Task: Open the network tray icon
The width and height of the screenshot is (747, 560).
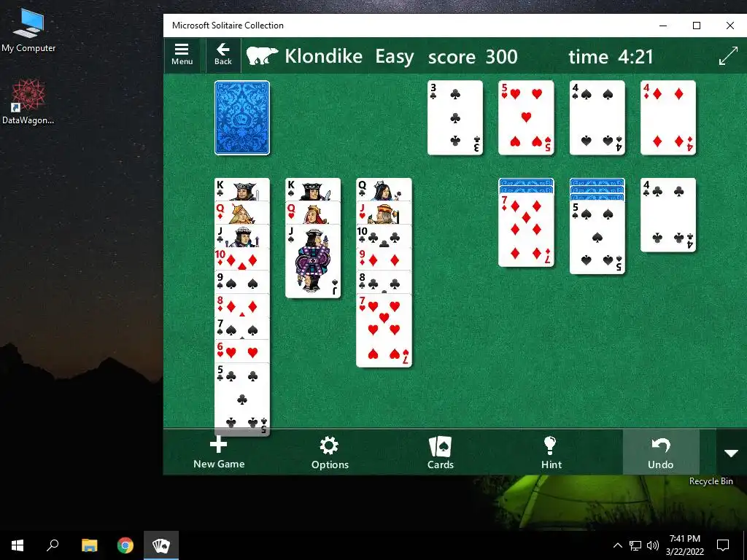Action: pos(635,545)
